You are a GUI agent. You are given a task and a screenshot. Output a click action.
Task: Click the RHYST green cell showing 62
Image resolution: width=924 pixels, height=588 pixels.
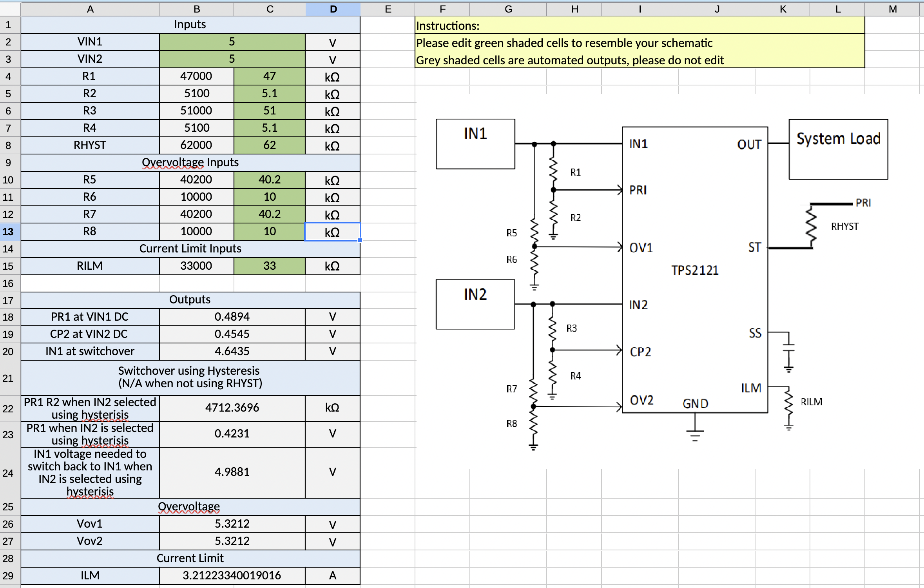coord(269,145)
